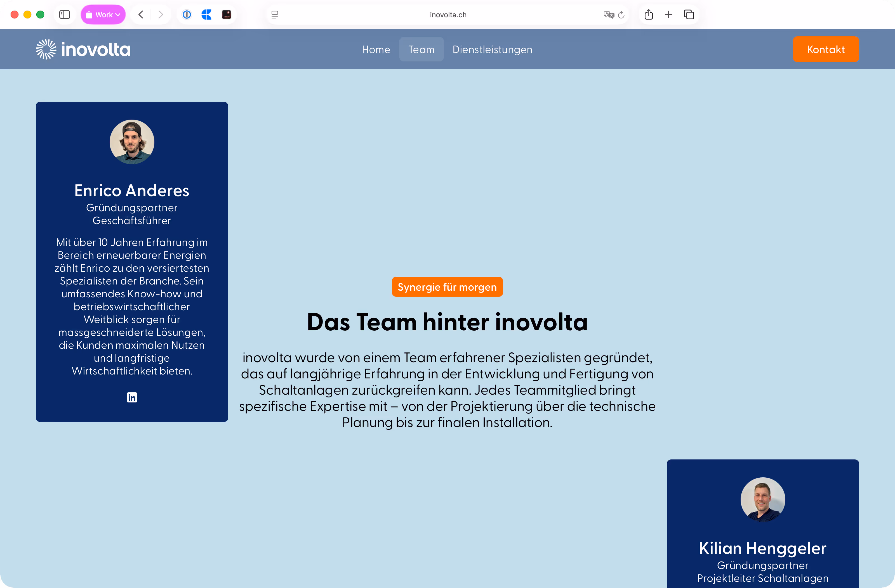This screenshot has height=588, width=895.
Task: Toggle the Safari sidebar
Action: [65, 15]
